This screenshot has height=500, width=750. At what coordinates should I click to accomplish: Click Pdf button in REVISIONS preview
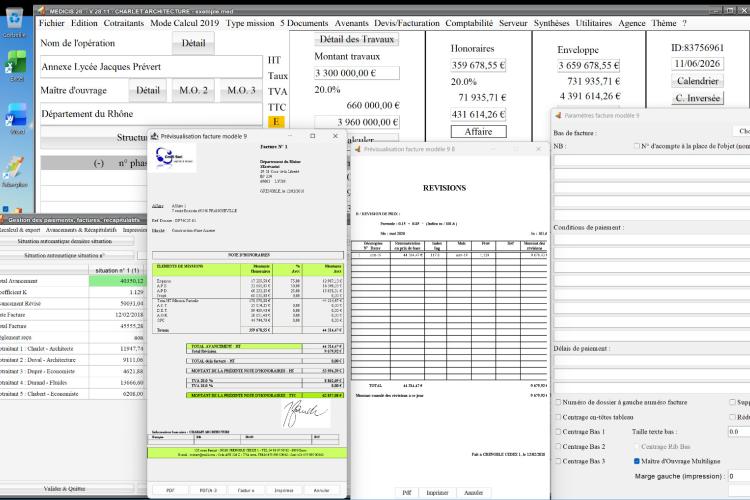click(x=407, y=493)
